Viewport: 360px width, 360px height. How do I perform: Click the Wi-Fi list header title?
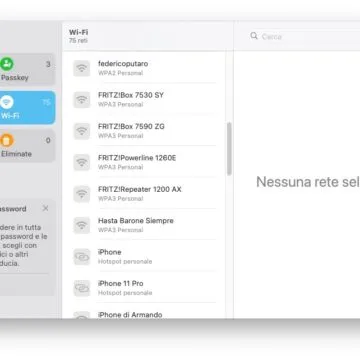click(x=78, y=32)
